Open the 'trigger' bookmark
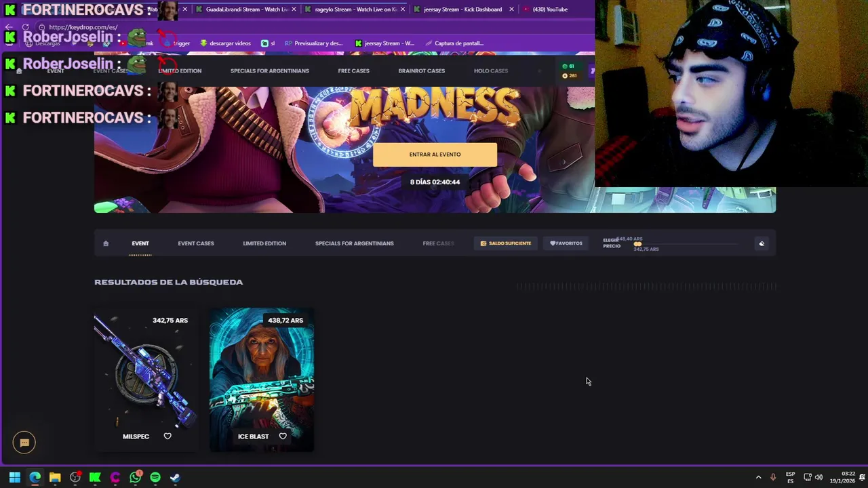 [178, 43]
